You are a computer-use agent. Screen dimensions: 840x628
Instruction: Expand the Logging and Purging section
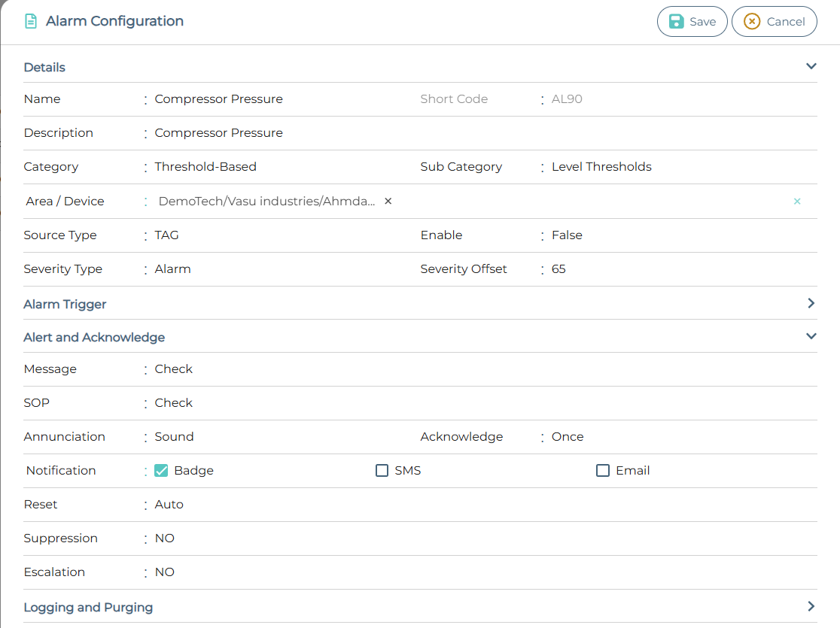pos(811,606)
